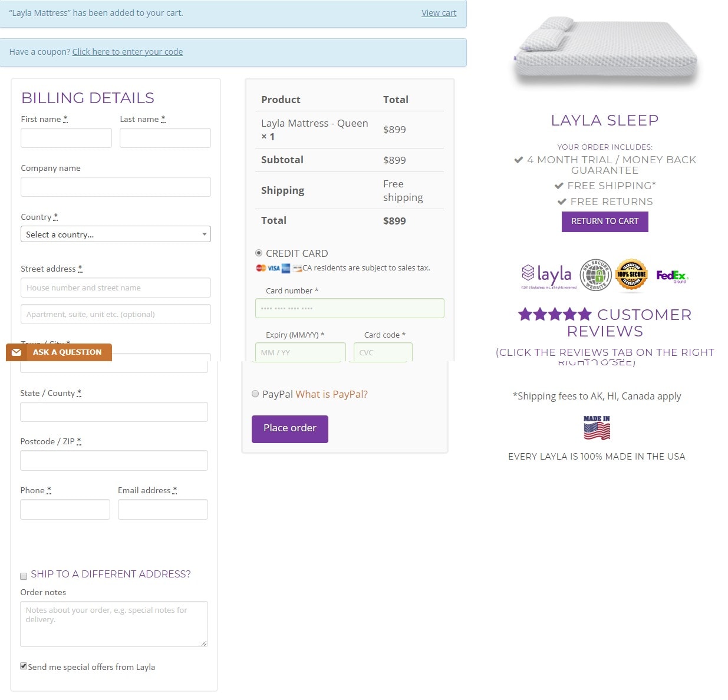This screenshot has height=700, width=728.
Task: Open the View cart link
Action: coord(439,13)
